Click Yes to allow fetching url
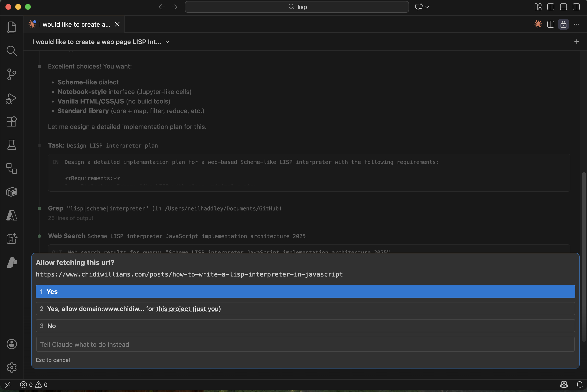This screenshot has height=392, width=587. point(305,291)
